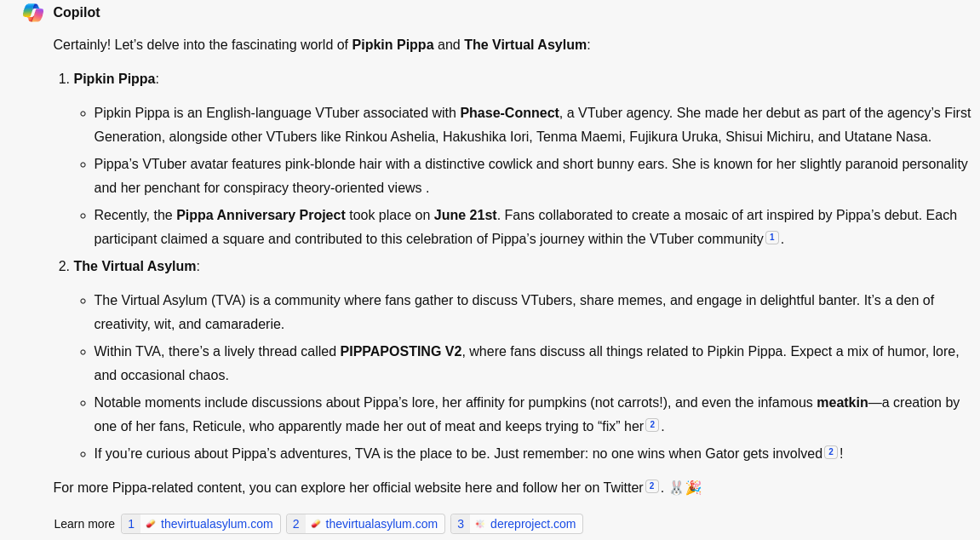
Task: Click the bold 'Phase-Connect' text
Action: coord(509,113)
